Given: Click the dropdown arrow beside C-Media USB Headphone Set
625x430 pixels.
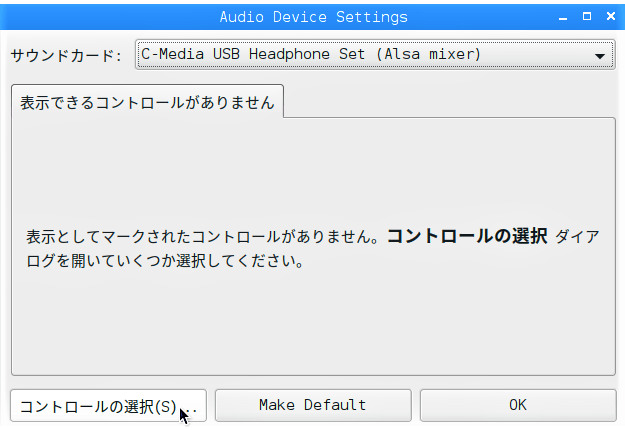Looking at the screenshot, I should coord(599,56).
